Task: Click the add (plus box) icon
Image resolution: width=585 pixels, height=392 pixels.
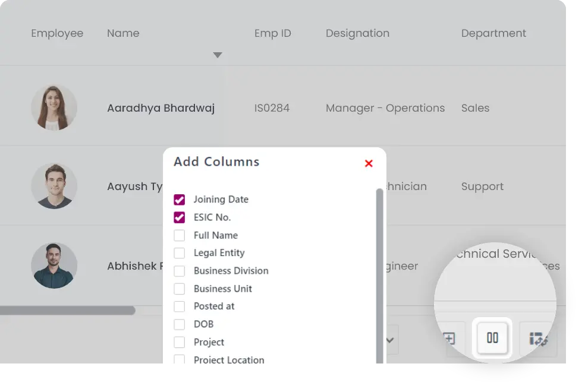Action: (449, 339)
